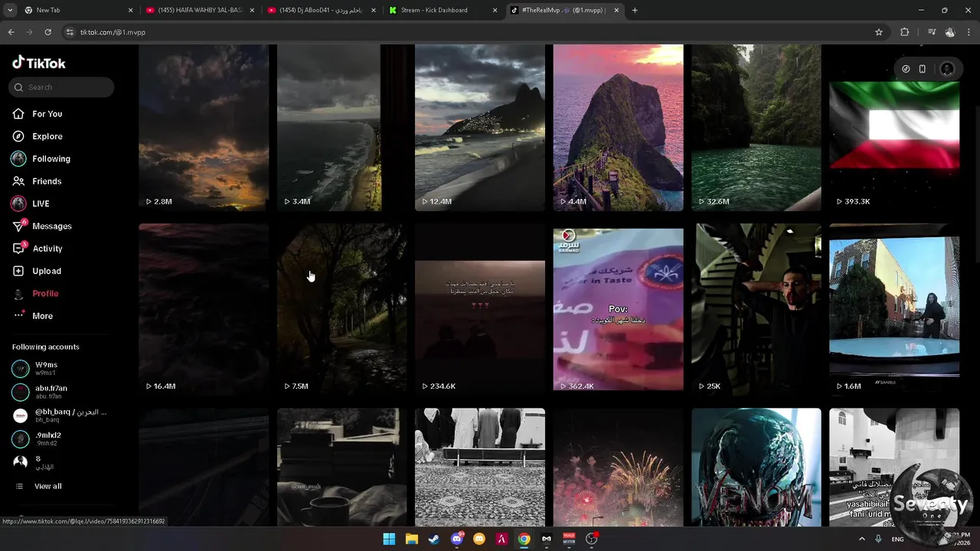Open the More menu
Image resolution: width=980 pixels, height=551 pixels.
[x=42, y=316]
